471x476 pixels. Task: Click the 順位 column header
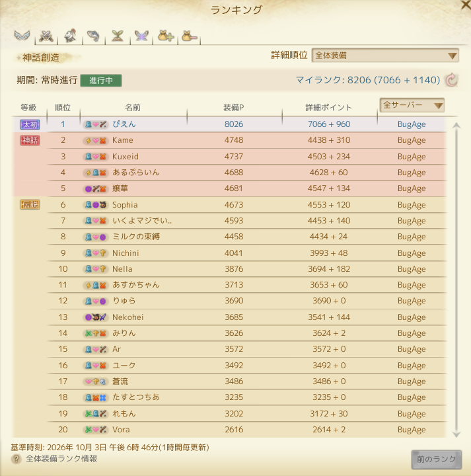63,108
